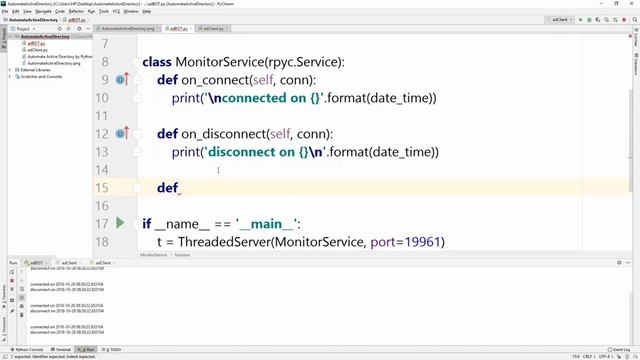The height and width of the screenshot is (360, 640).
Task: Expand Scratches and Consoles node
Action: click(10, 76)
